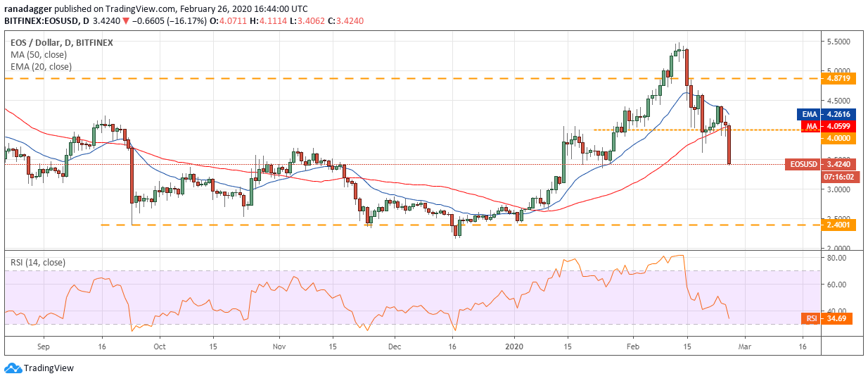This screenshot has width=868, height=381.
Task: Click the EOSUSD 3.4240 price label
Action: 822,165
